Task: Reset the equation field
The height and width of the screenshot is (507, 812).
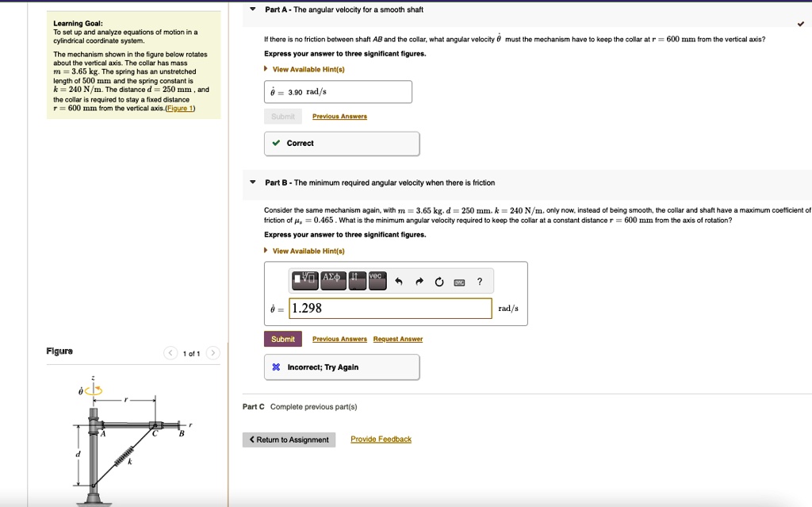Action: click(x=439, y=280)
